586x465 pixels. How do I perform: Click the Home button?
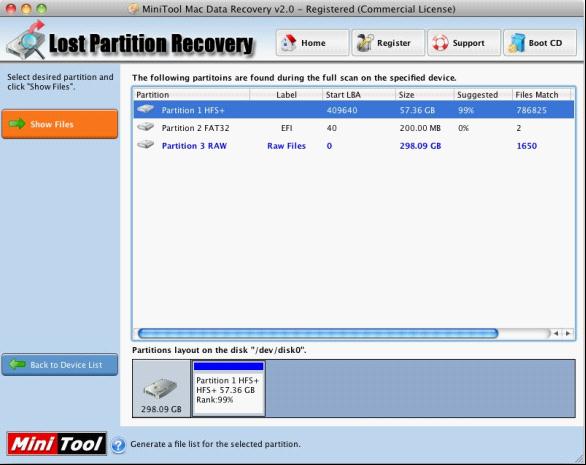tap(312, 43)
